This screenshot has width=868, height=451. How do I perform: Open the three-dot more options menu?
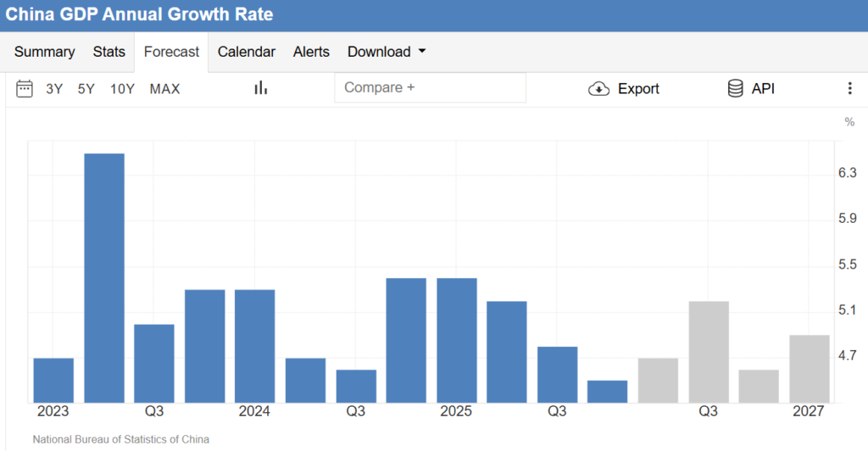(x=849, y=88)
